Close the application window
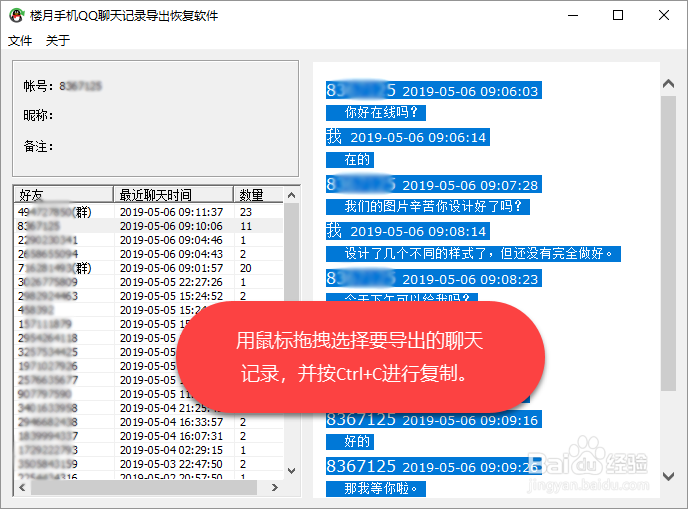 [664, 15]
